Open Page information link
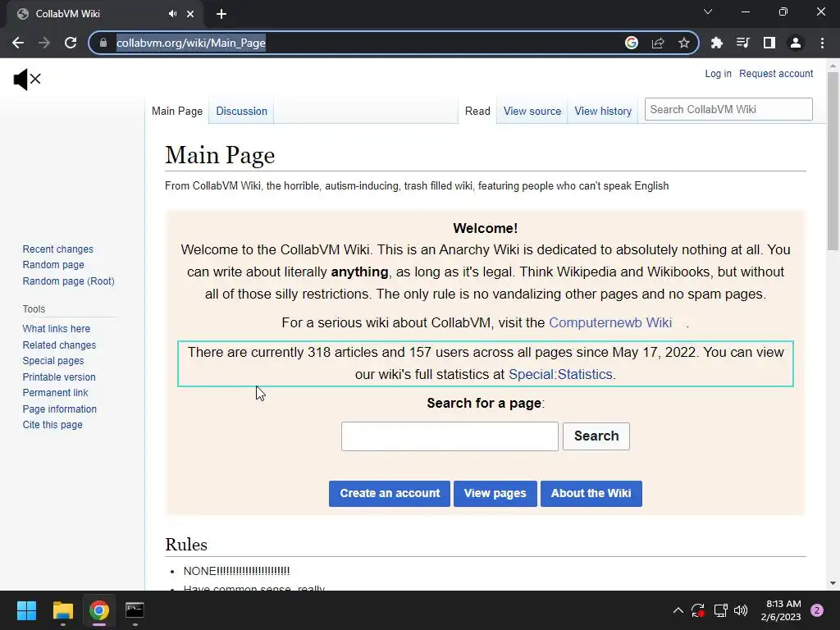Viewport: 840px width, 630px height. [59, 409]
